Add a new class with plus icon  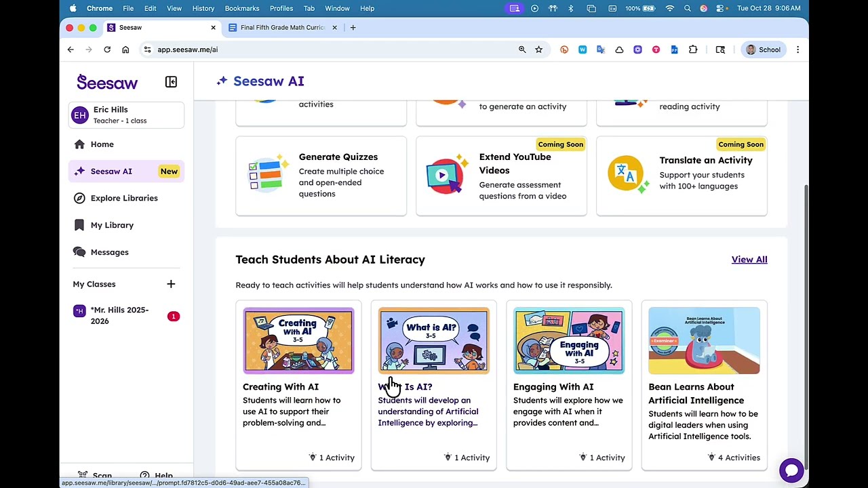[171, 284]
